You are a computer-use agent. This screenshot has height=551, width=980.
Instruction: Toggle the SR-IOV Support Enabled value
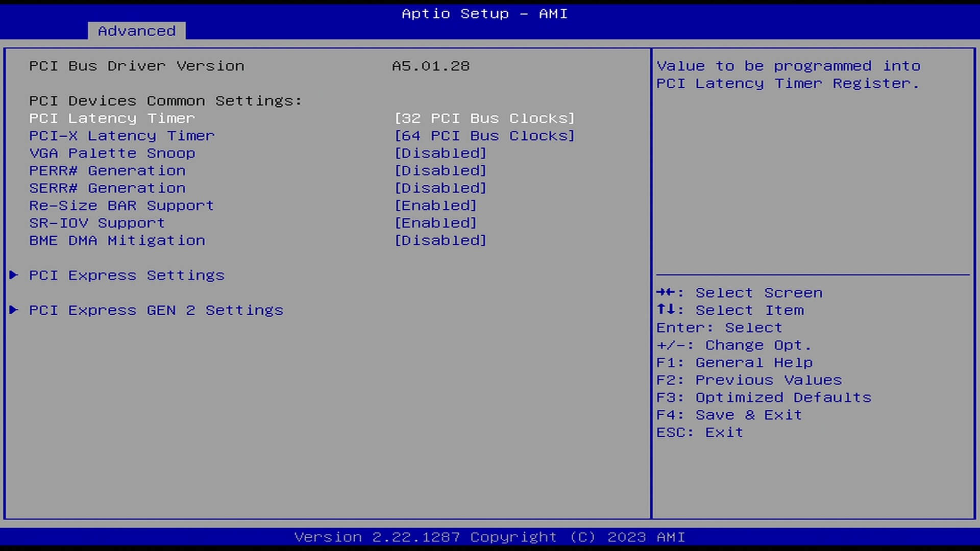click(435, 223)
